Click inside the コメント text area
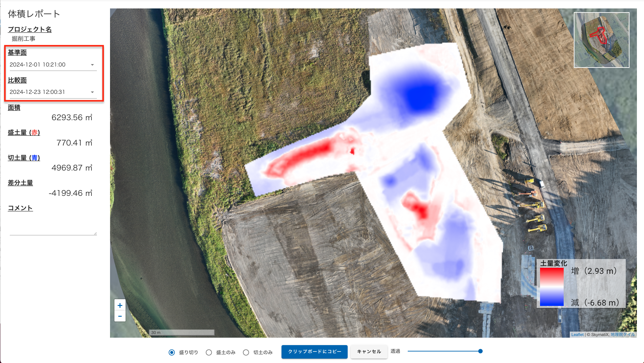644x363 pixels. coord(53,225)
